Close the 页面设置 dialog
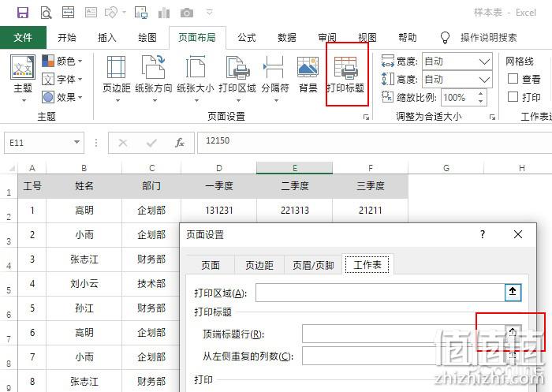The image size is (552, 392). click(518, 234)
